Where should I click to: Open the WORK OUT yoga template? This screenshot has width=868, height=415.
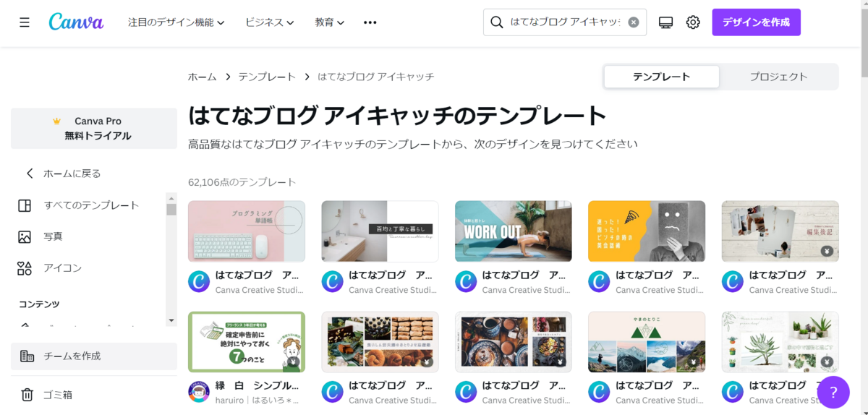[x=514, y=231]
